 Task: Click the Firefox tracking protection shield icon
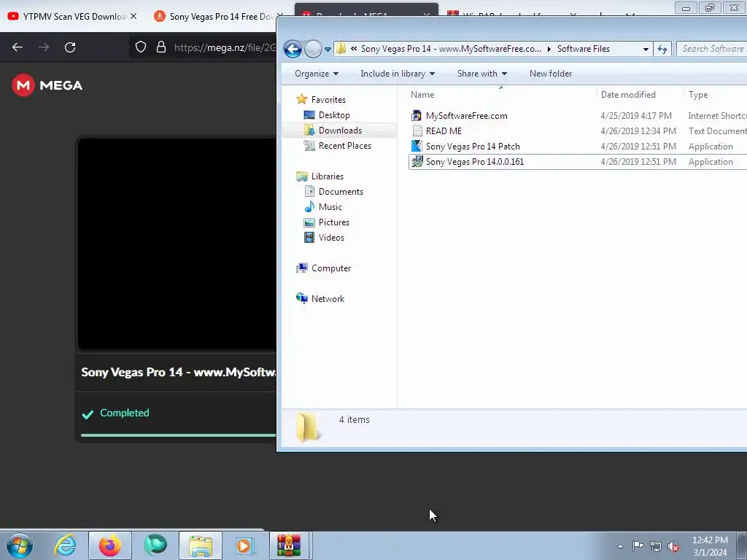tap(141, 47)
